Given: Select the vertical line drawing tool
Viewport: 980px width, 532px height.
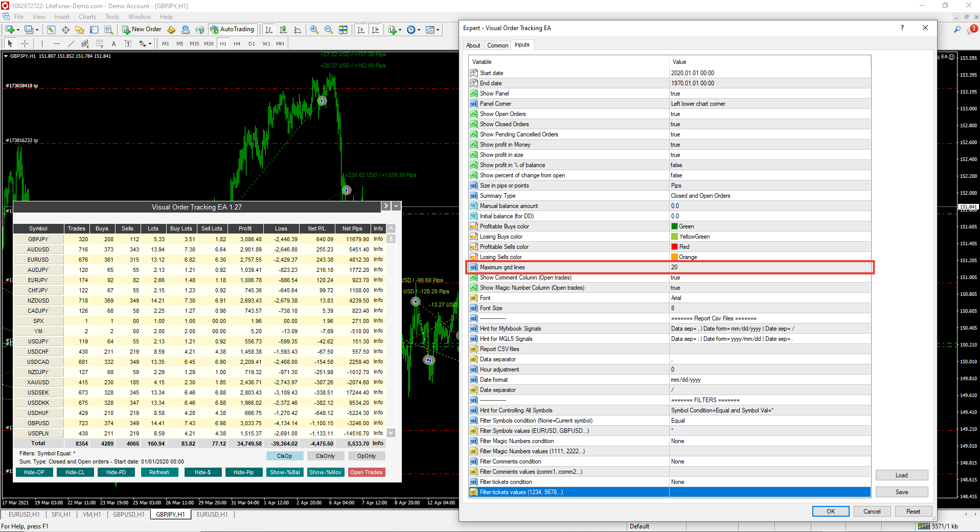Looking at the screenshot, I should [42, 43].
